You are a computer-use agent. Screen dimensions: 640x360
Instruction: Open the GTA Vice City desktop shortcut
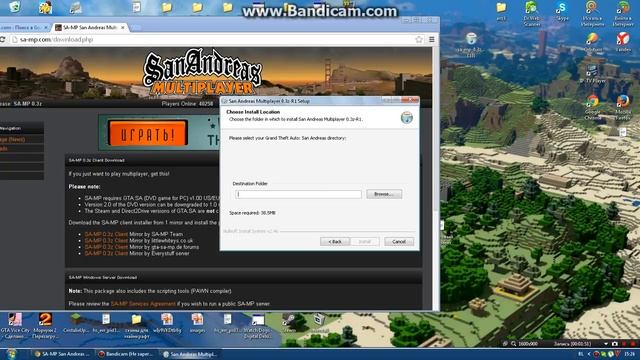pyautogui.click(x=15, y=325)
